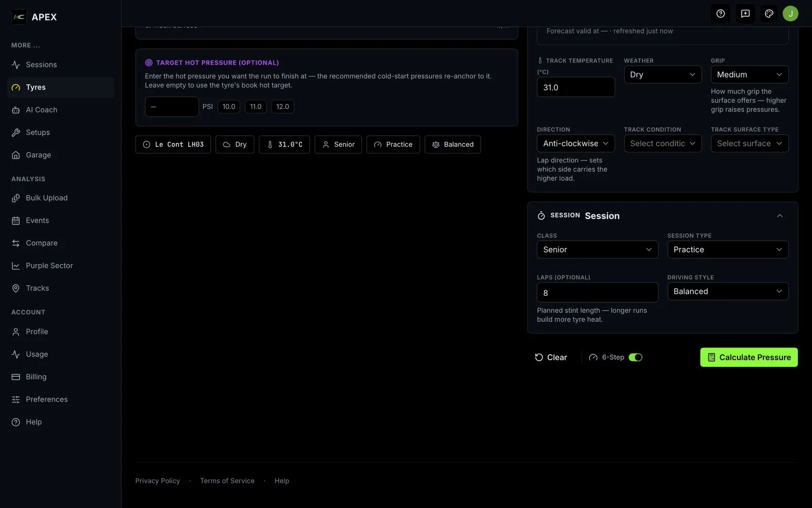Open the Grip dropdown showing Medium

(x=750, y=75)
